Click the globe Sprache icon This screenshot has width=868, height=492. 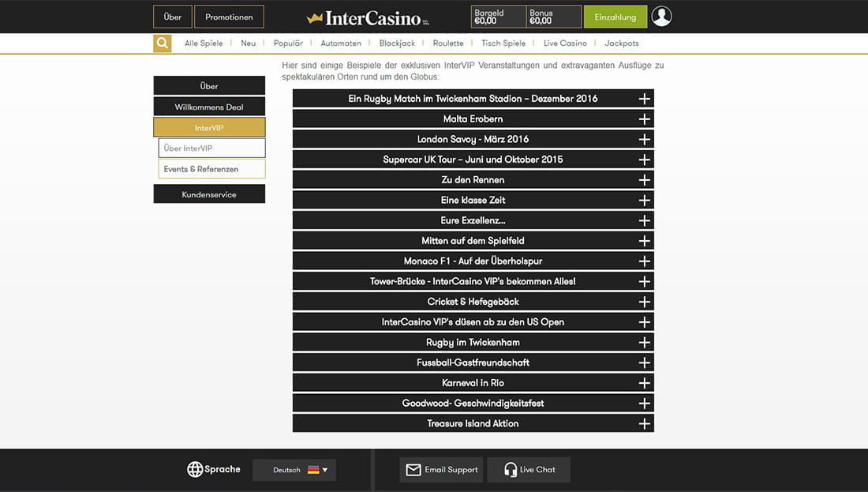pyautogui.click(x=195, y=469)
